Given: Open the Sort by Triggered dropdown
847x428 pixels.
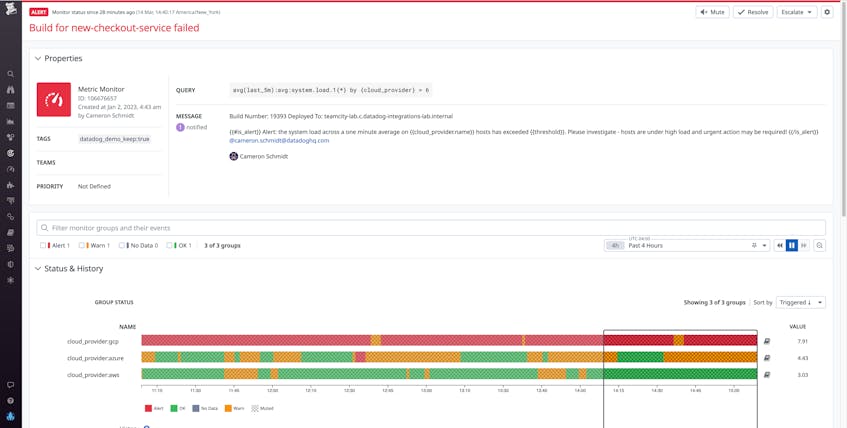Looking at the screenshot, I should point(801,303).
